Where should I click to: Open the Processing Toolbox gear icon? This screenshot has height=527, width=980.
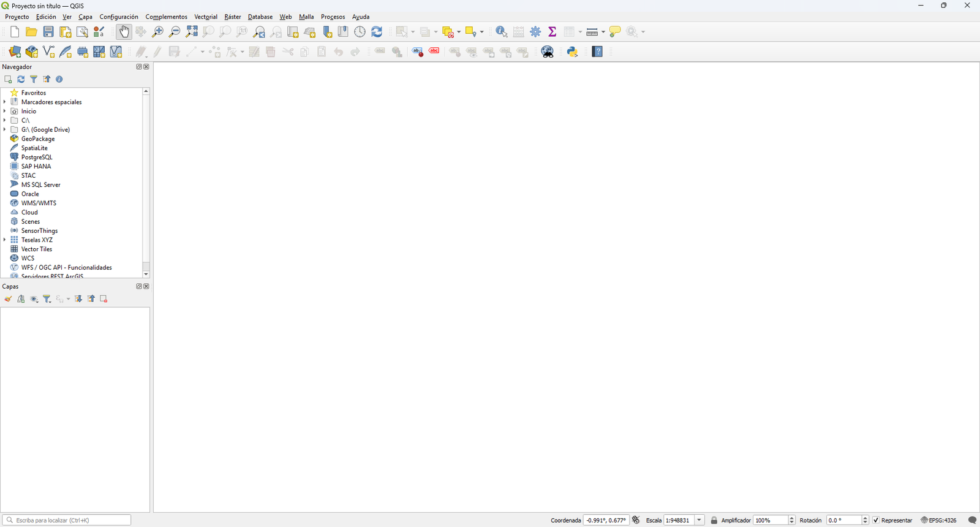click(x=535, y=32)
